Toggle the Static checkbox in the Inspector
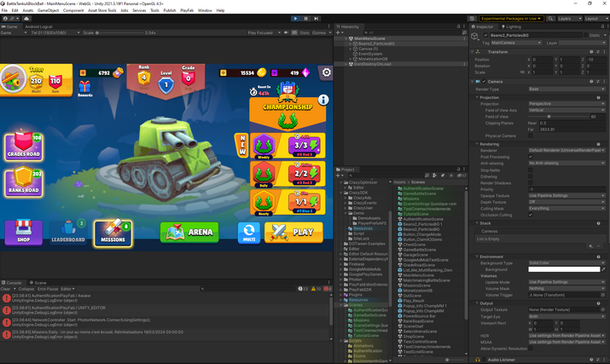This screenshot has width=610, height=364. click(586, 35)
